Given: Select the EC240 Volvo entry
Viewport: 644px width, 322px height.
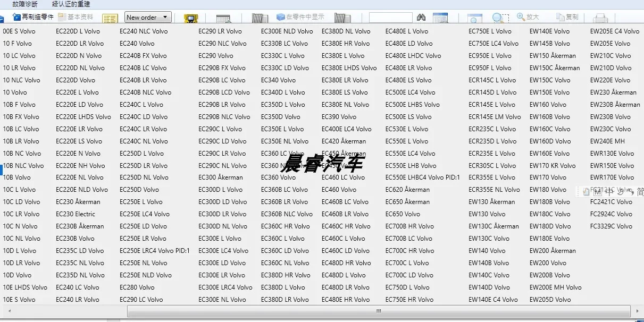Looking at the screenshot, I should pyautogui.click(x=137, y=44).
